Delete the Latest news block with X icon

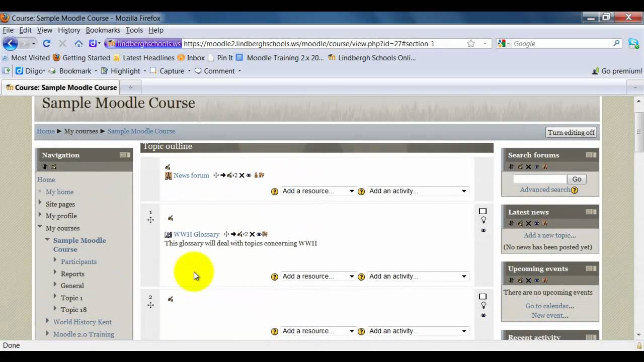[528, 224]
